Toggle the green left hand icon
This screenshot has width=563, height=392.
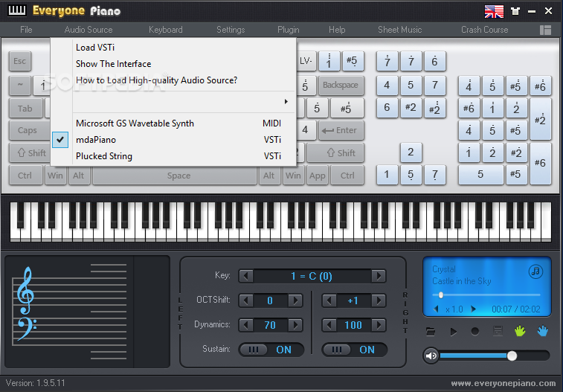coord(520,331)
